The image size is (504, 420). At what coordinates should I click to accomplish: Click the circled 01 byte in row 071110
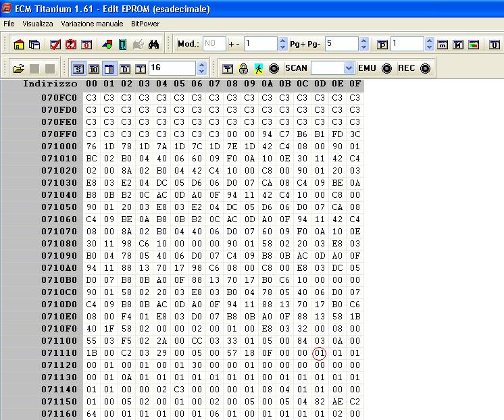tap(319, 353)
